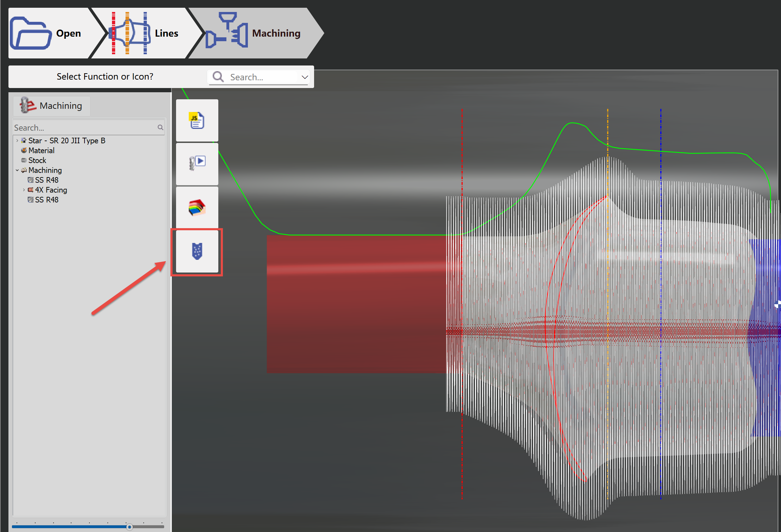Screen dimensions: 781x532
Task: Select the Machining panel tab
Action: tap(52, 106)
